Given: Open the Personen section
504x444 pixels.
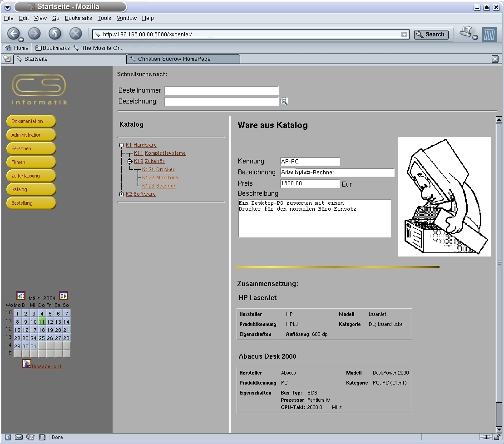Looking at the screenshot, I should coord(31,149).
